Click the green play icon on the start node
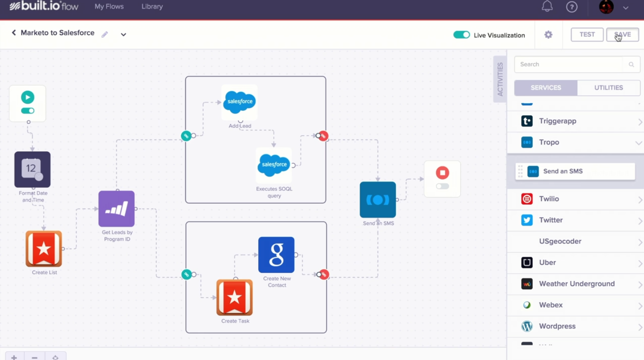 (x=27, y=97)
